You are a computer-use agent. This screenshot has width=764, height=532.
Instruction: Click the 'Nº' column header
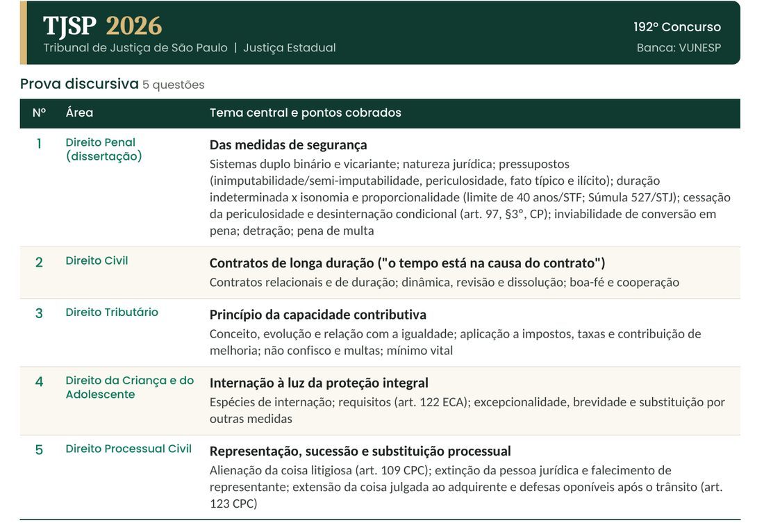[39, 113]
